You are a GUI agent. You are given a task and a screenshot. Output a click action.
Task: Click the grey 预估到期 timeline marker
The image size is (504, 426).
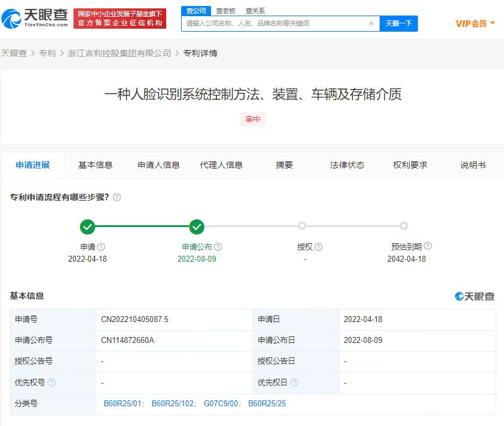click(x=404, y=226)
